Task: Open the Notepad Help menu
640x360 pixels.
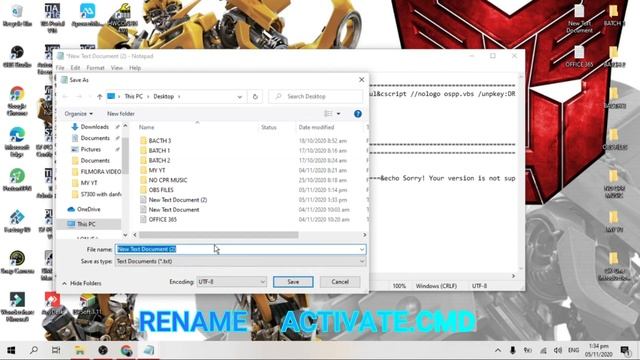Action: [135, 68]
